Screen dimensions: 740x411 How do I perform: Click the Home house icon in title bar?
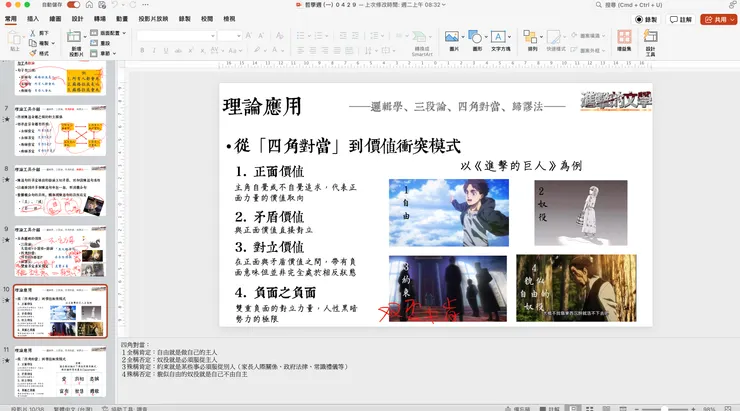tap(89, 5)
